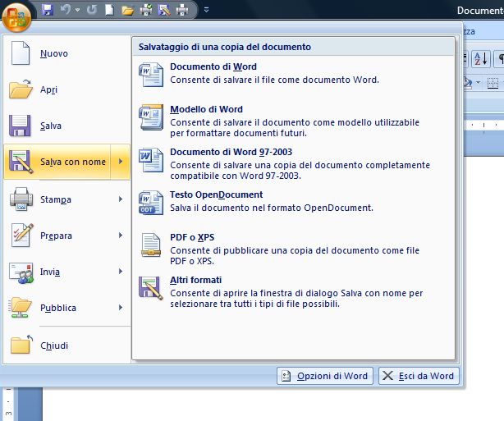Click the open folder icon in Quick Access Toolbar
Viewport: 504px width, 421px height.
(x=127, y=11)
